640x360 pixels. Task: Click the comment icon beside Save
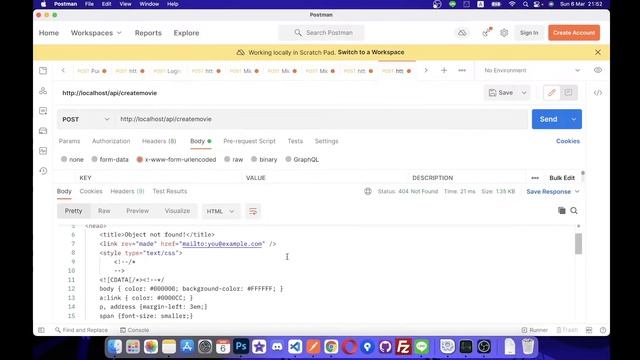(x=568, y=93)
